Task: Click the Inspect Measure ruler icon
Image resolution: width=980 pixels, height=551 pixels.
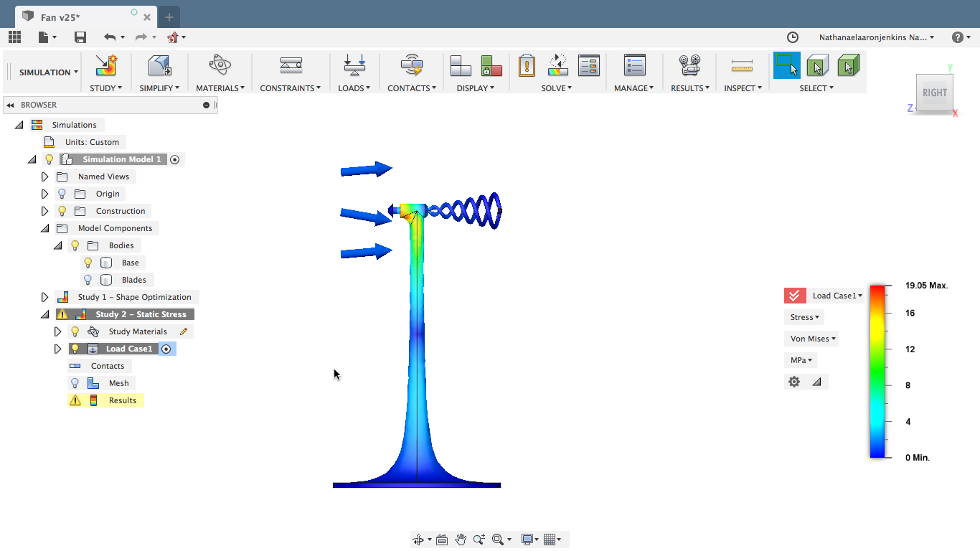Action: click(x=742, y=66)
